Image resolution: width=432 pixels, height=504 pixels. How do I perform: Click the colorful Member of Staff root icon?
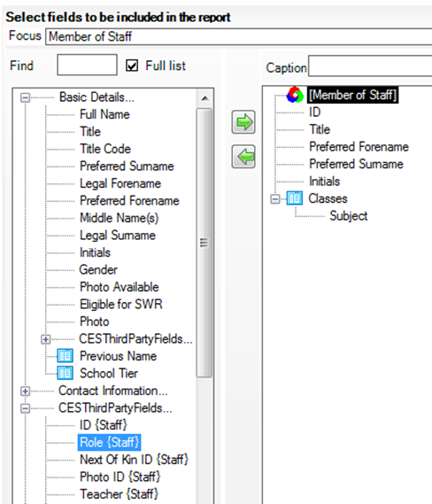(x=295, y=95)
